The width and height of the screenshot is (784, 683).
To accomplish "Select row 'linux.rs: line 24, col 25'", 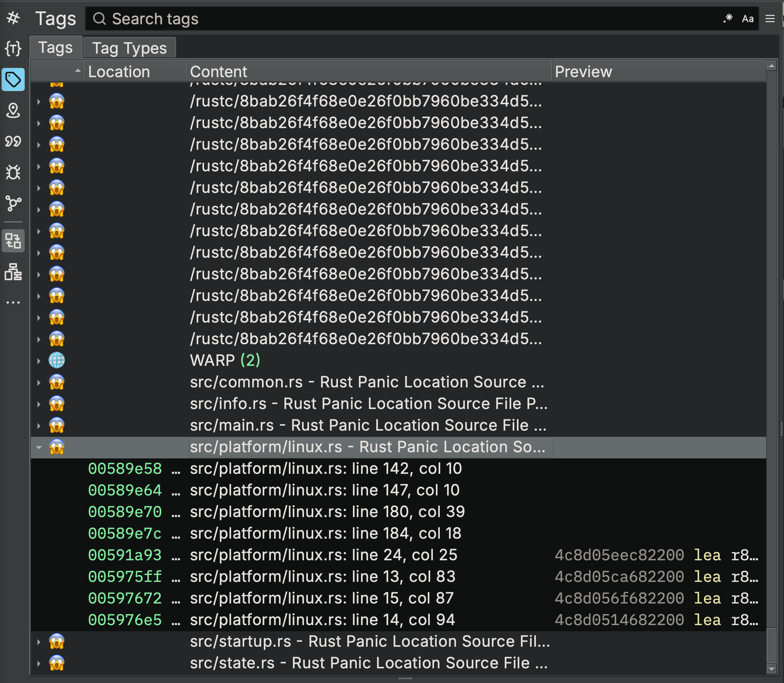I will (399, 555).
